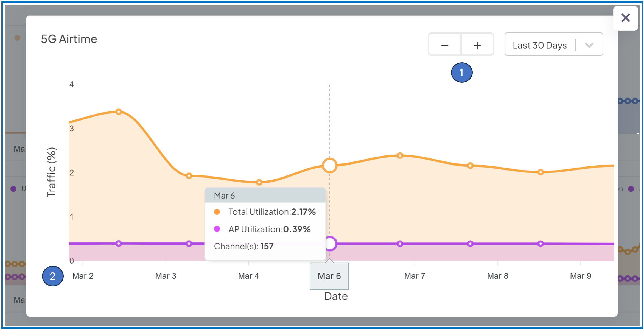Click the Mar 3 x-axis date label
This screenshot has width=644, height=329.
(166, 276)
